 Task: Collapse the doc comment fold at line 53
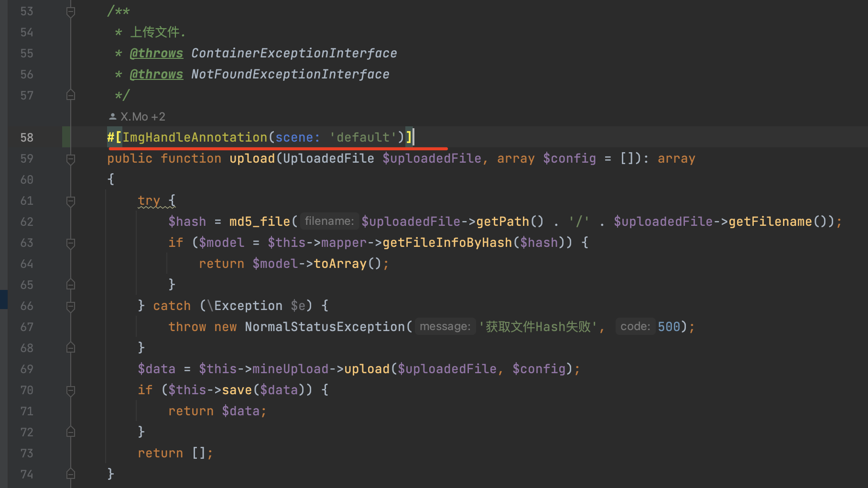pos(71,11)
